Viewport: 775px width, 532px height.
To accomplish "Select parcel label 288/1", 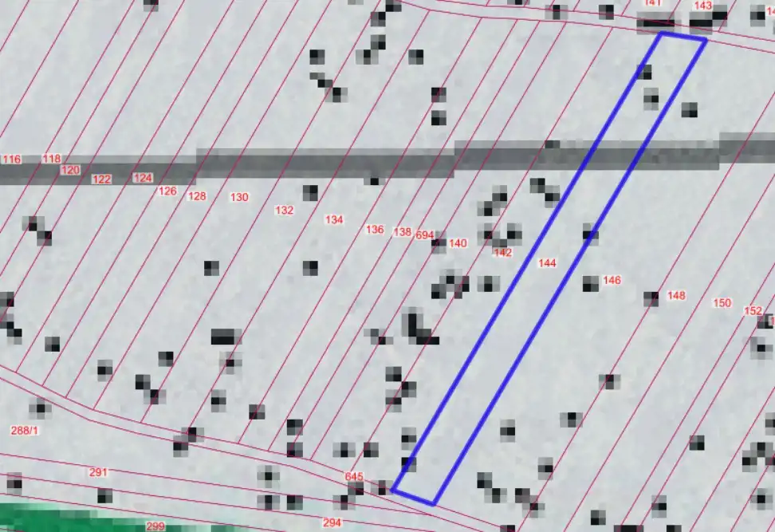I will [x=24, y=431].
